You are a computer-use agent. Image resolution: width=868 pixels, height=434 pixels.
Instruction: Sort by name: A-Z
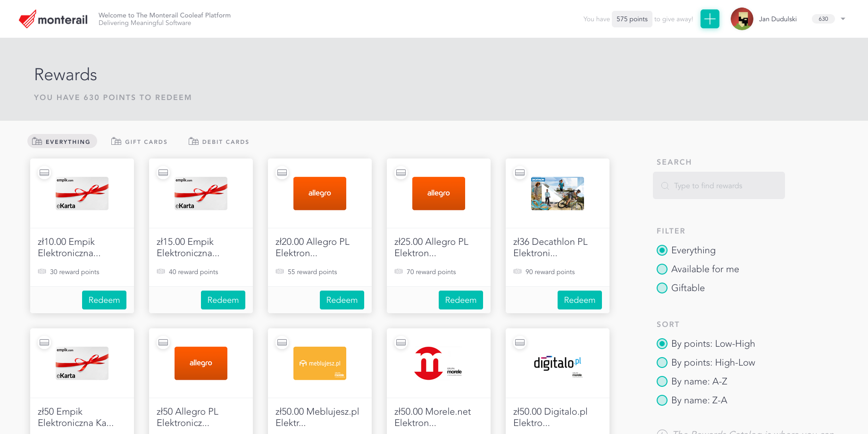662,381
